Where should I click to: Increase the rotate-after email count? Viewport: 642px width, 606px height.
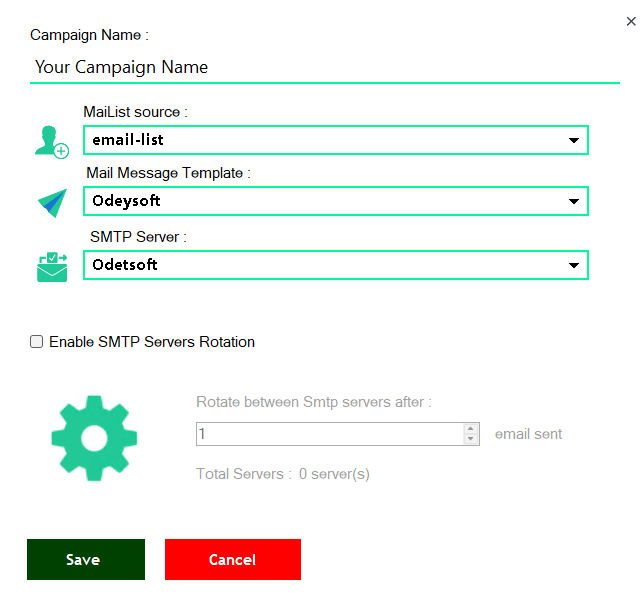click(x=471, y=429)
